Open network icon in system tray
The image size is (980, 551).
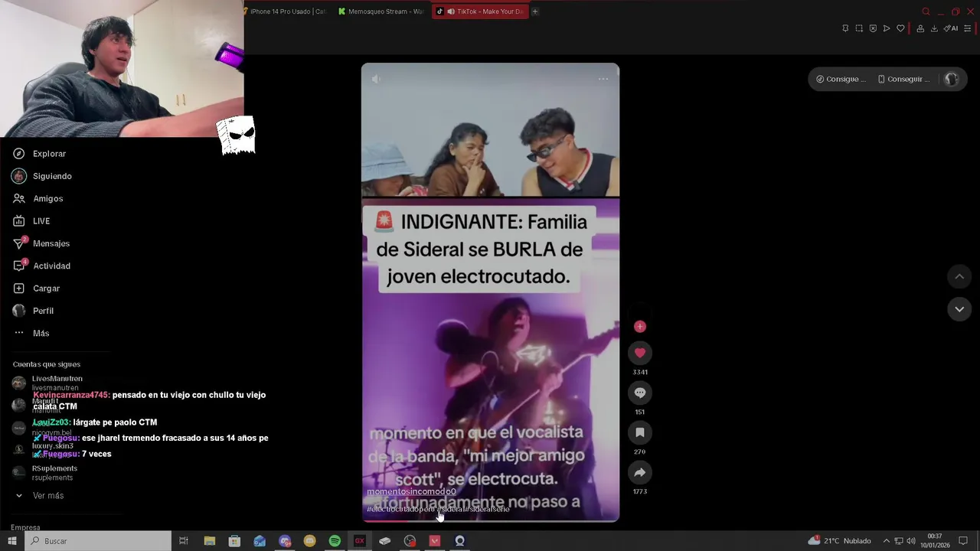click(899, 541)
